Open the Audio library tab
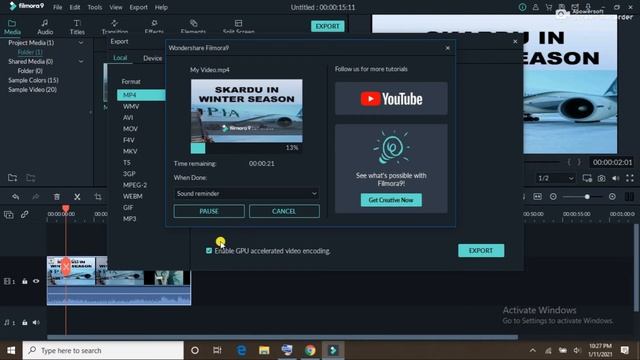This screenshot has height=360, width=640. 45,27
